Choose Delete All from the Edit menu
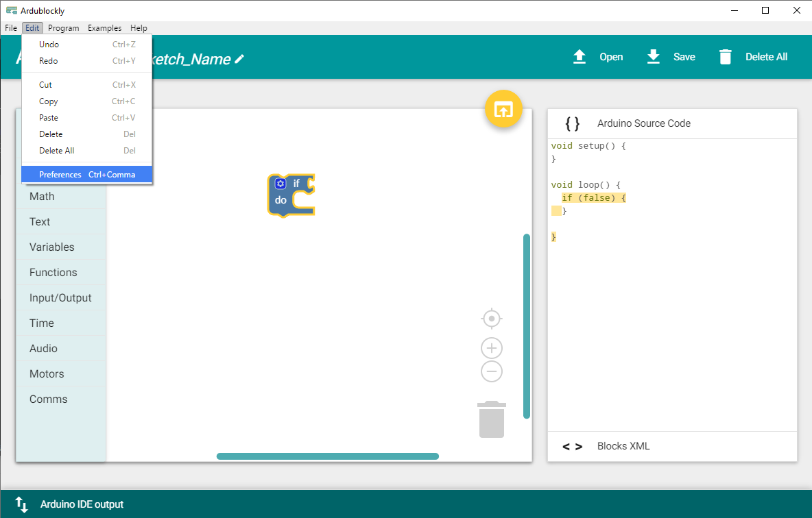The image size is (812, 518). 87,151
